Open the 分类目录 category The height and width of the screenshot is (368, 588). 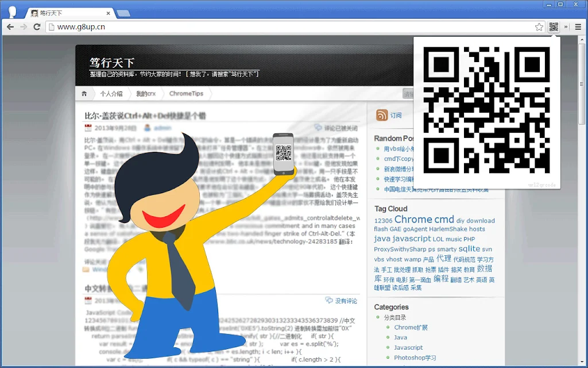[395, 317]
